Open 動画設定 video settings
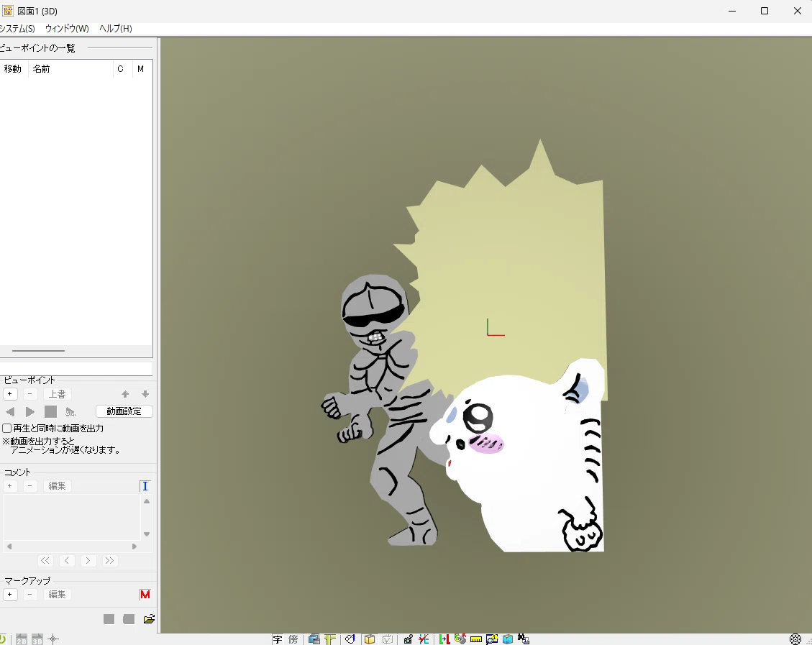This screenshot has width=812, height=645. click(x=124, y=411)
